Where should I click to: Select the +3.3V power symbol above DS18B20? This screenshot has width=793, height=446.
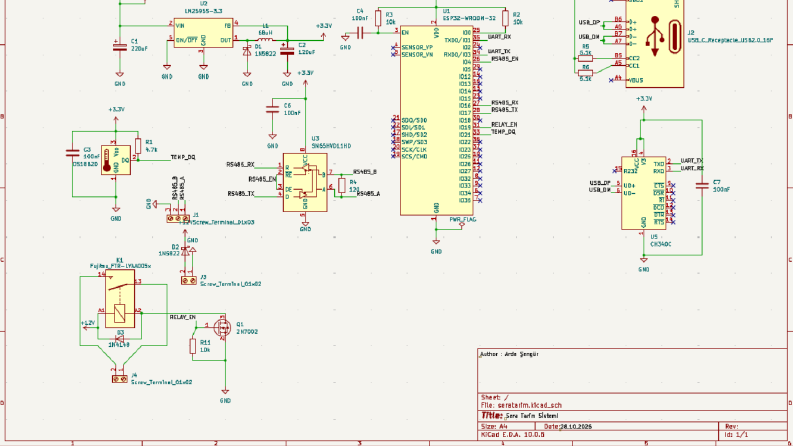(116, 112)
